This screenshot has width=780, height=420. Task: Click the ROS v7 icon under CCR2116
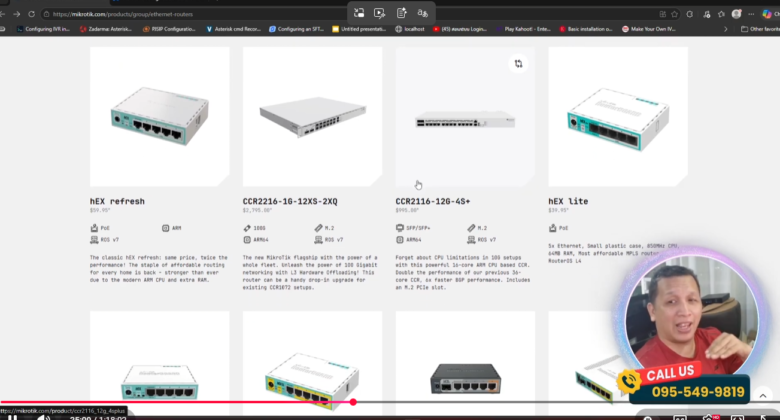coord(471,240)
